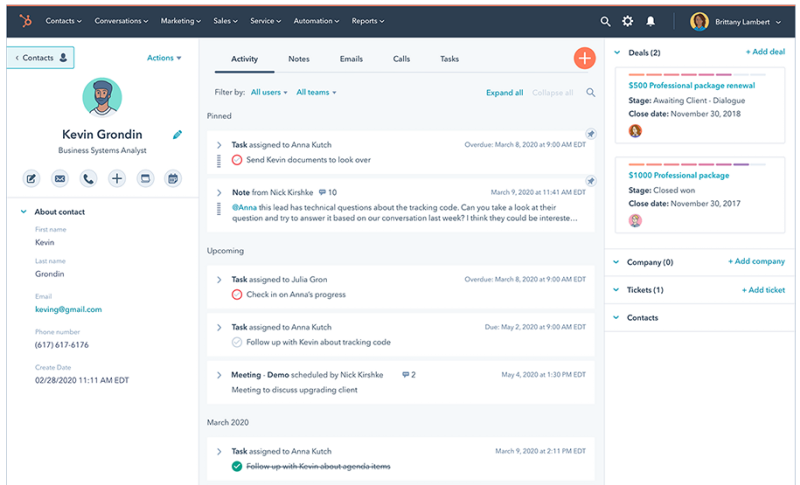Click the owner avatar on $500 deal
The image size is (800, 485).
point(635,131)
